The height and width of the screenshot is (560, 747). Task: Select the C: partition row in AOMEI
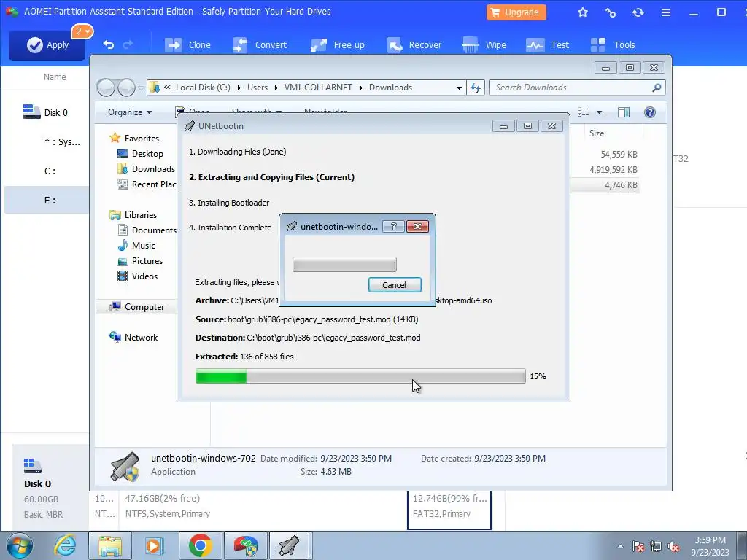click(47, 171)
